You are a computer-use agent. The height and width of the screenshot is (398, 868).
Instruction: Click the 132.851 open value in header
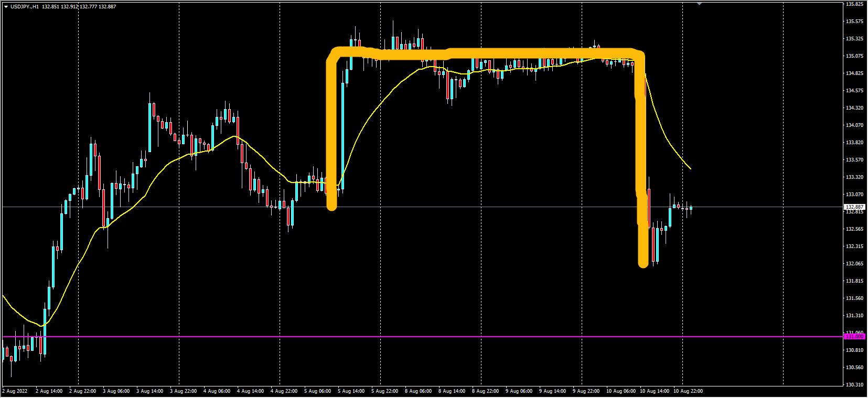(x=51, y=7)
